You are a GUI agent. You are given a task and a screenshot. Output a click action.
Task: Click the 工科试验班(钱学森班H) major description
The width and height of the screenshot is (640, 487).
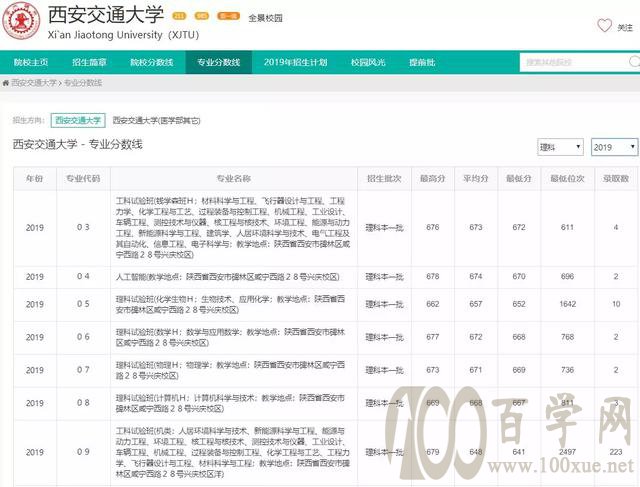tap(233, 228)
